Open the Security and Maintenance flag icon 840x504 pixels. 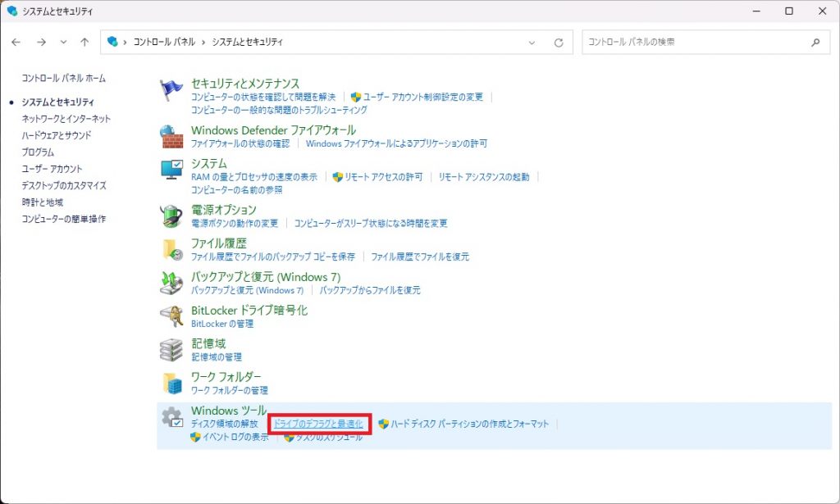tap(171, 90)
